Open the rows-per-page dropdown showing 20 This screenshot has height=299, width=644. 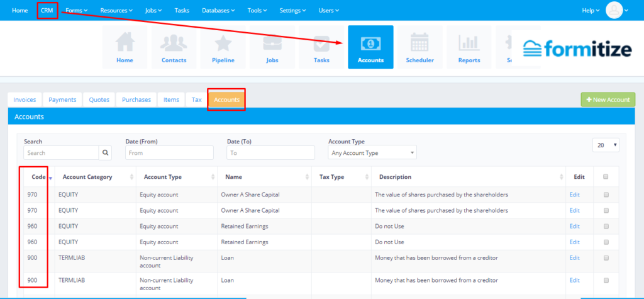coord(606,145)
